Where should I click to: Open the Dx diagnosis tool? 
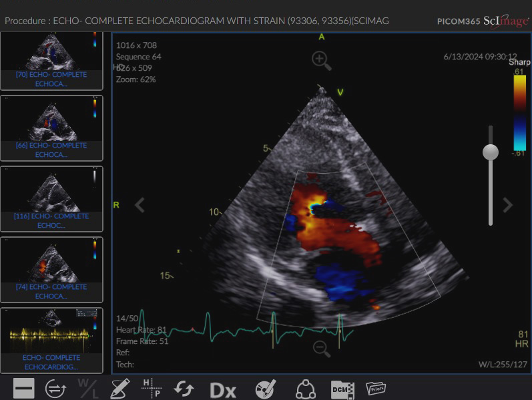pyautogui.click(x=223, y=389)
